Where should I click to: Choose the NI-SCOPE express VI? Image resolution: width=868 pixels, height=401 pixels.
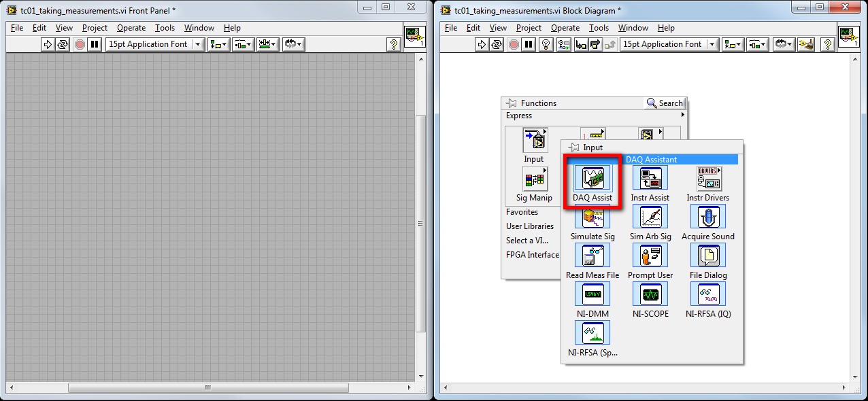coord(650,295)
